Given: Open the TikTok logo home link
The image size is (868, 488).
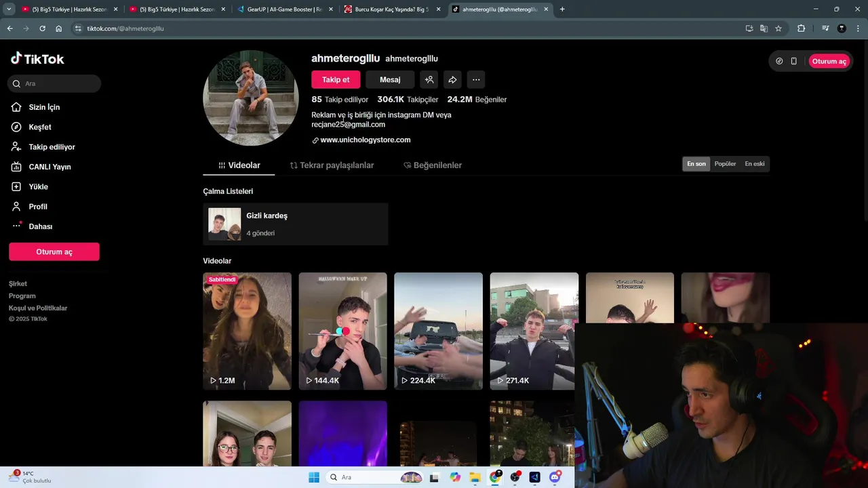Looking at the screenshot, I should pyautogui.click(x=37, y=59).
